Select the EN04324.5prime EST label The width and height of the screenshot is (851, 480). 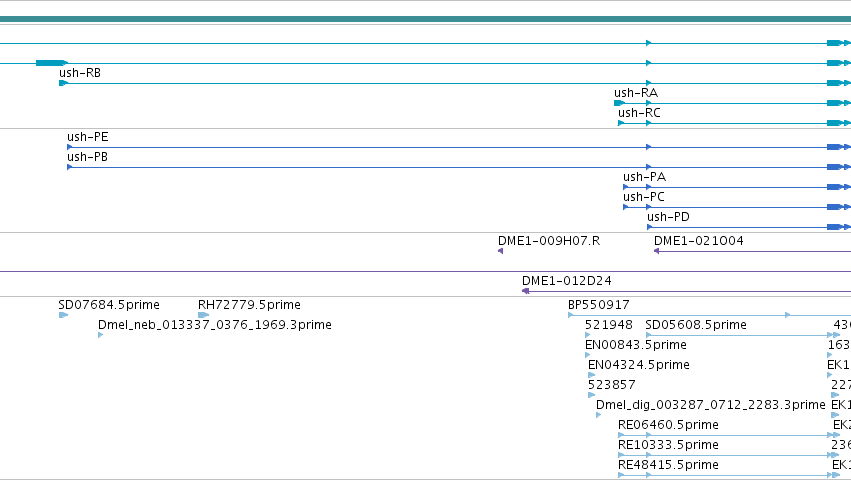[639, 365]
